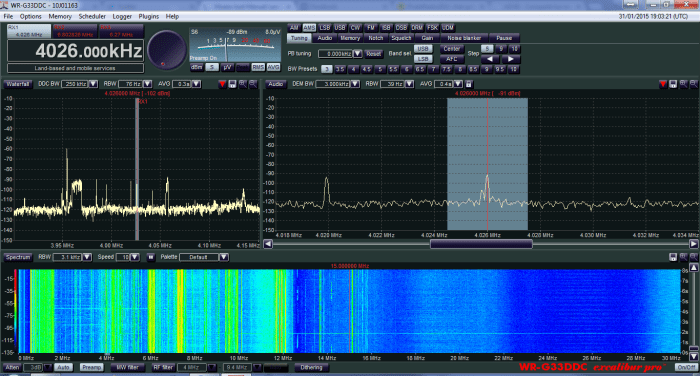Toggle Dithering on the bottom bar
This screenshot has height=376, width=700.
tap(311, 368)
